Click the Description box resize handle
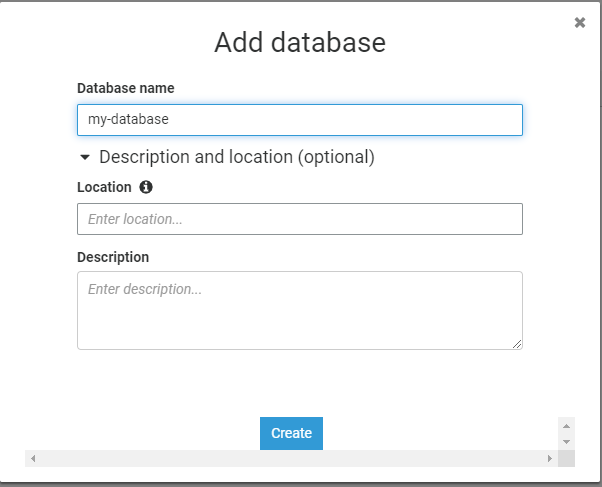 pos(517,344)
